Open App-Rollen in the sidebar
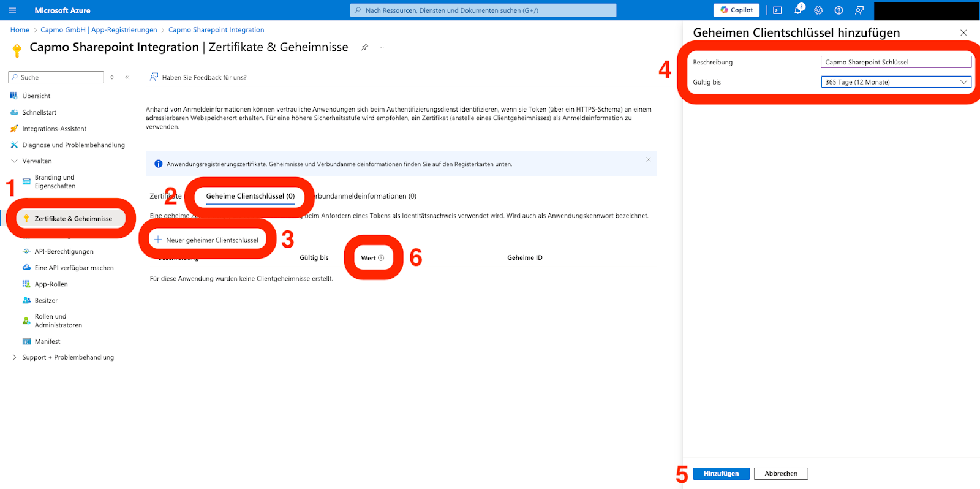980x489 pixels. click(x=51, y=284)
